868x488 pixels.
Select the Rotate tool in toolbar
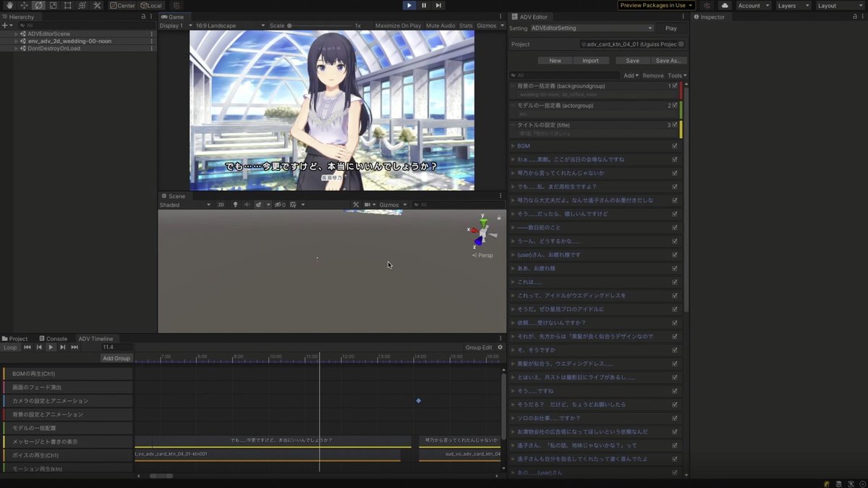(38, 5)
